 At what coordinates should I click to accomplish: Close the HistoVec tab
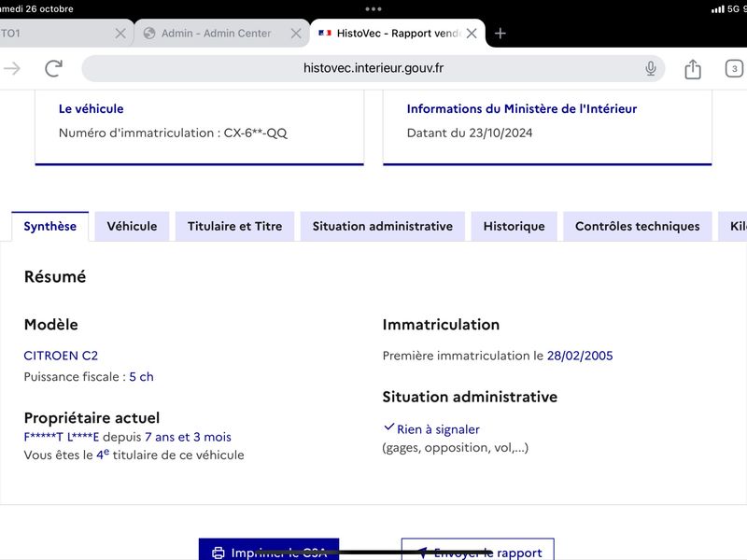(x=472, y=34)
